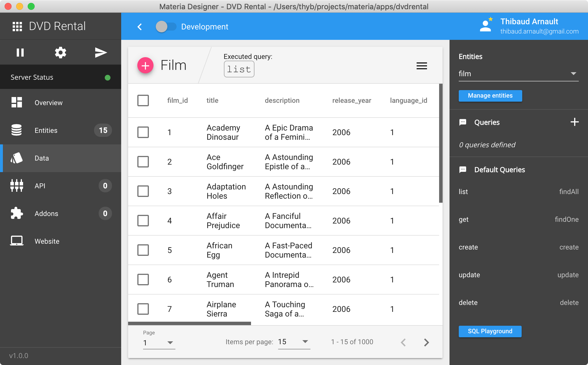Toggle the Development mode switch
The image size is (588, 365).
[166, 27]
